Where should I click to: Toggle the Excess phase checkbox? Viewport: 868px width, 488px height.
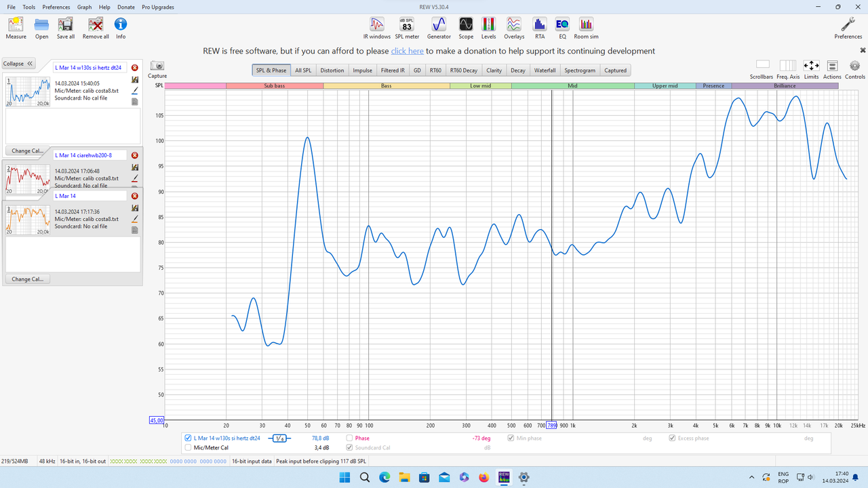pyautogui.click(x=672, y=439)
